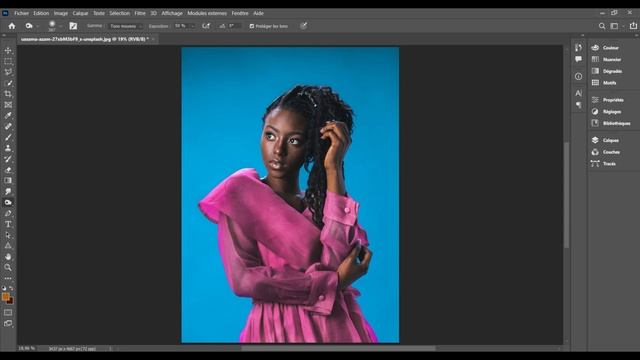This screenshot has height=360, width=640.
Task: Open the three-dots edit toolbar button
Action: pyautogui.click(x=8, y=278)
